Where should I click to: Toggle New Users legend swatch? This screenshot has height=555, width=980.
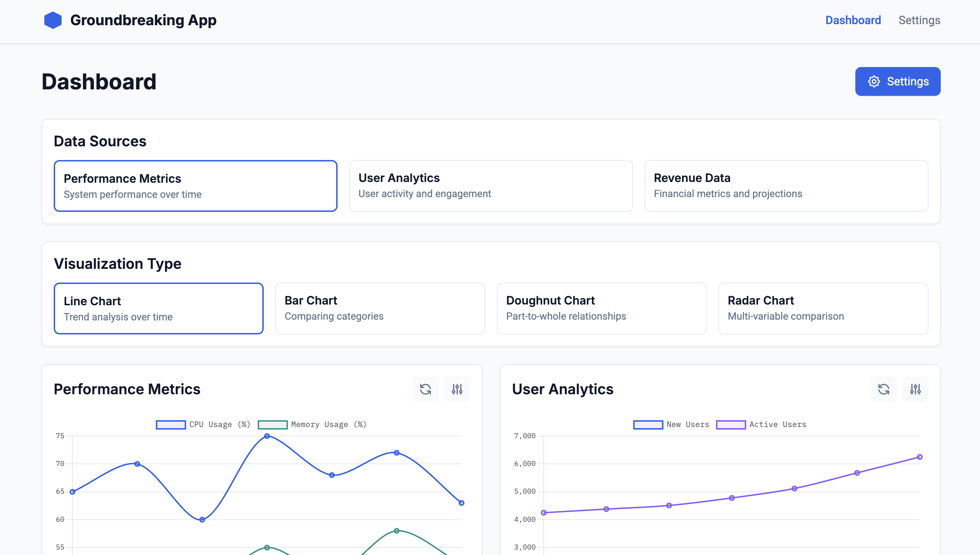tap(648, 425)
